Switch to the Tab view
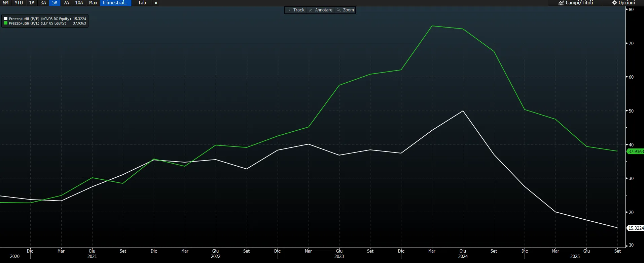Screen dimensions: 644x263 142,3
